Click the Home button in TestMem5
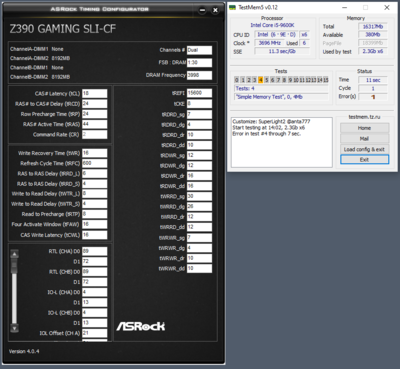This screenshot has width=400, height=369. [364, 128]
